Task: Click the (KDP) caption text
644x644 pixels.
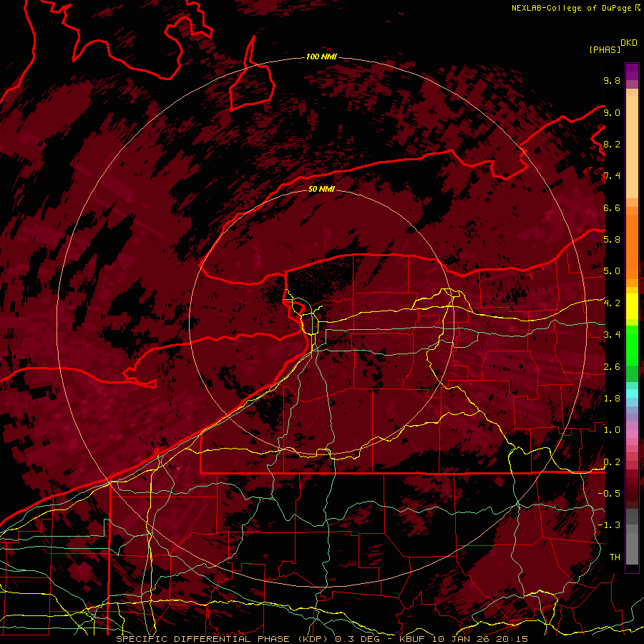Action: (x=314, y=639)
